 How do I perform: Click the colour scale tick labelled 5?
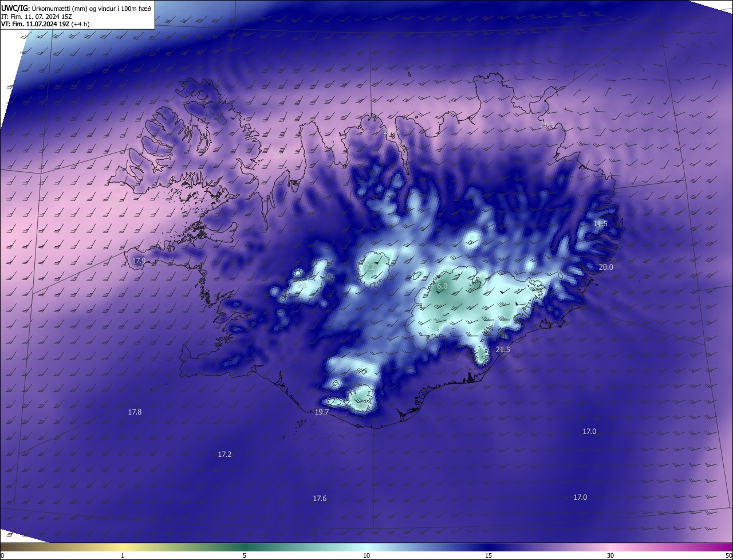pyautogui.click(x=245, y=555)
